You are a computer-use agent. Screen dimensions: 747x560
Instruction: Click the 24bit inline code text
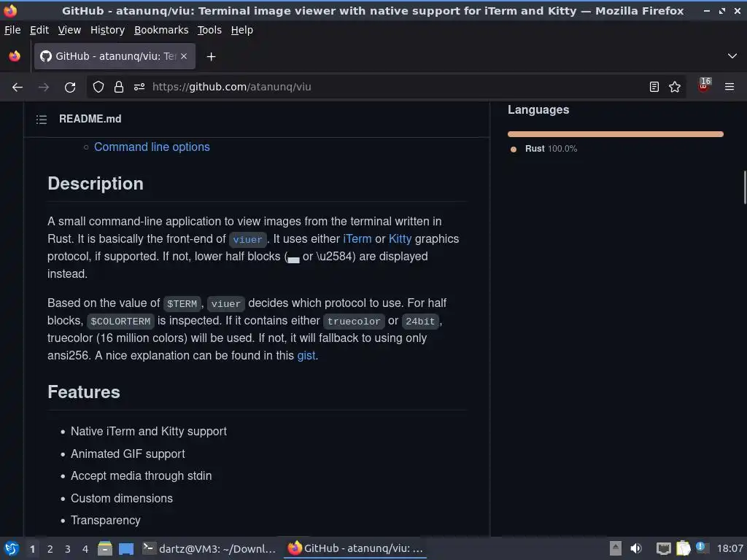(x=420, y=322)
